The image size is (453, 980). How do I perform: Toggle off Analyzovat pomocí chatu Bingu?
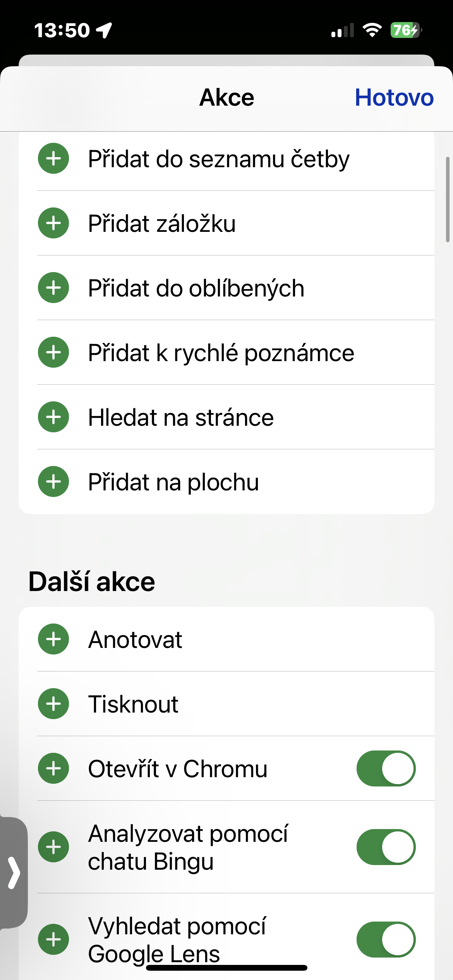tap(386, 847)
